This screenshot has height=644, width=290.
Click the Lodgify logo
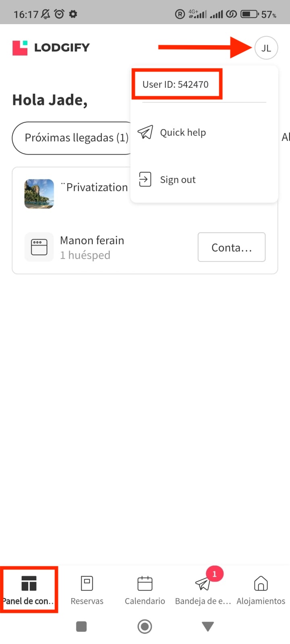click(x=51, y=47)
